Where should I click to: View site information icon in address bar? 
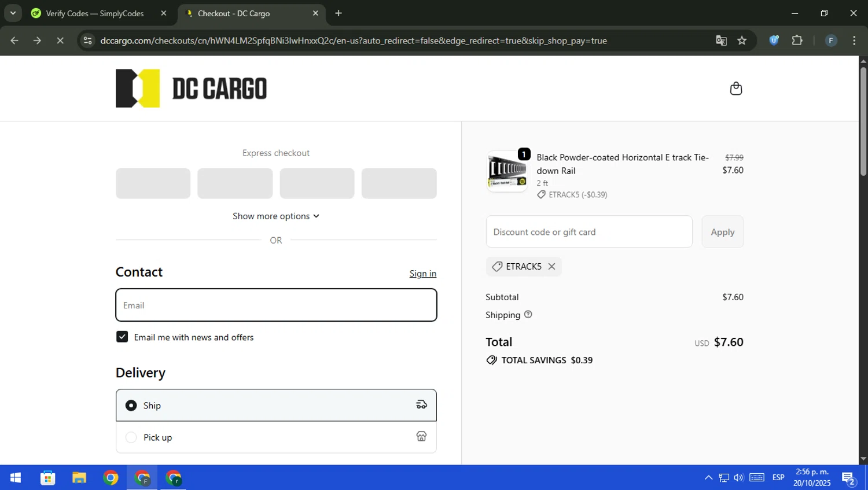[87, 40]
